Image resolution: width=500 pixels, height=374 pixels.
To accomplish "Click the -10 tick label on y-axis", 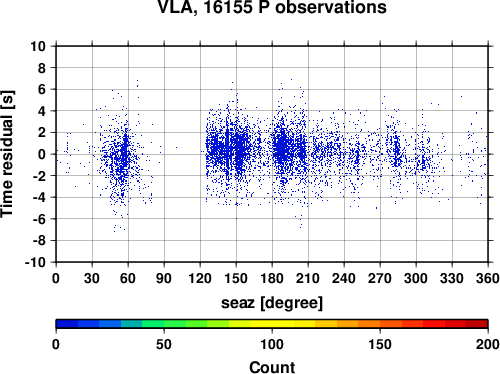I will (35, 262).
